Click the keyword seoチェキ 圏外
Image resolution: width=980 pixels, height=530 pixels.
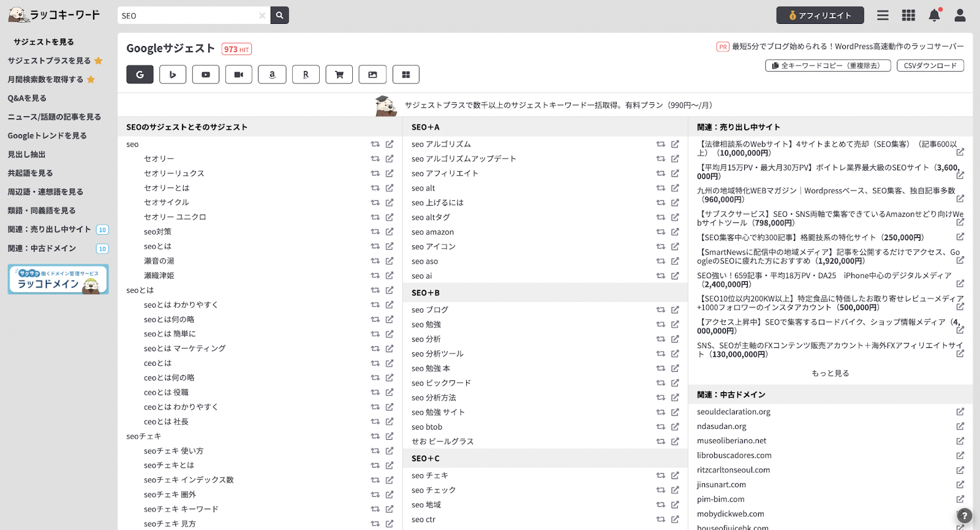[x=170, y=494]
